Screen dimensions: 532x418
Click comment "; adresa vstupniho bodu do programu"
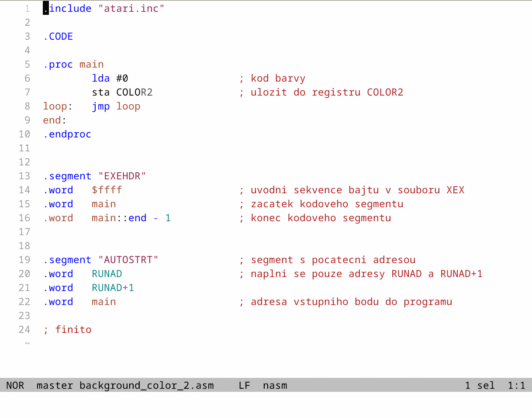(345, 302)
